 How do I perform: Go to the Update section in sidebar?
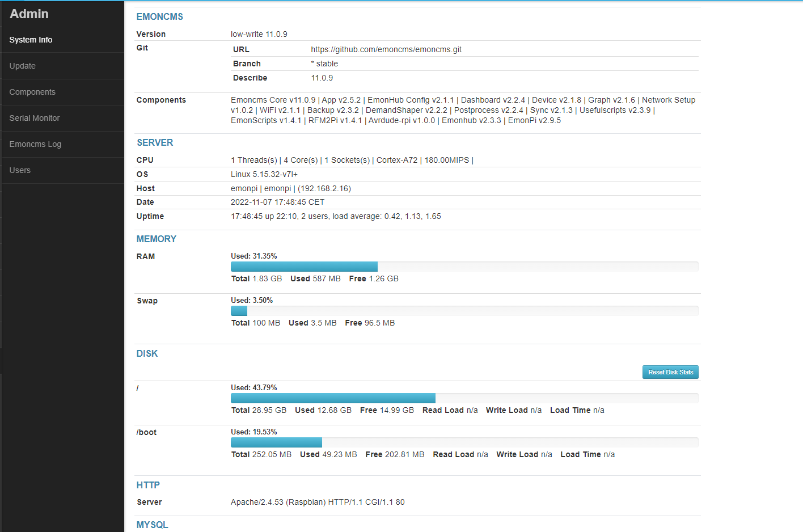click(62, 66)
